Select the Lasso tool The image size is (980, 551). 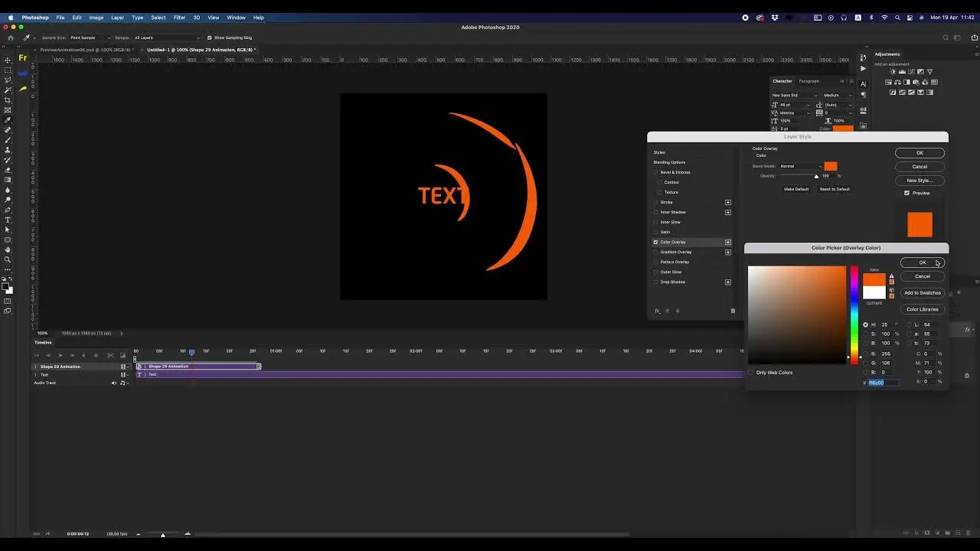8,80
